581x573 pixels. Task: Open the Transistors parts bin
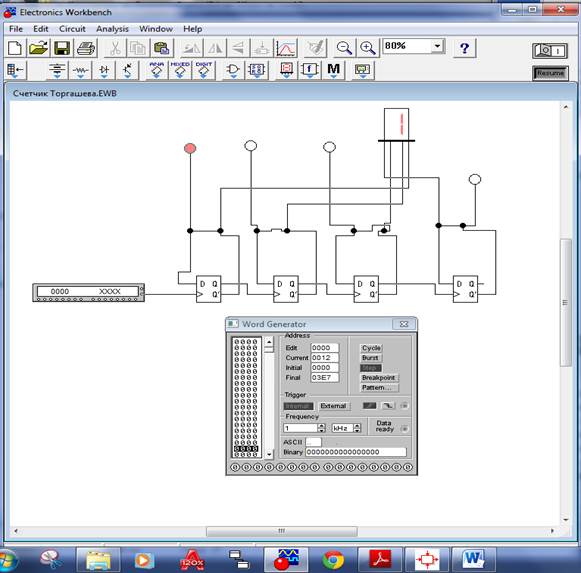coord(127,70)
